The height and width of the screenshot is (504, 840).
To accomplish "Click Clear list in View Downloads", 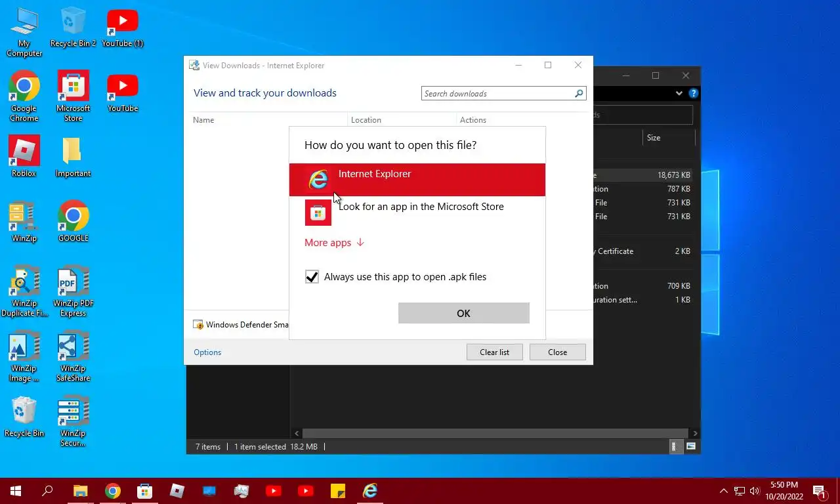I will pos(494,352).
